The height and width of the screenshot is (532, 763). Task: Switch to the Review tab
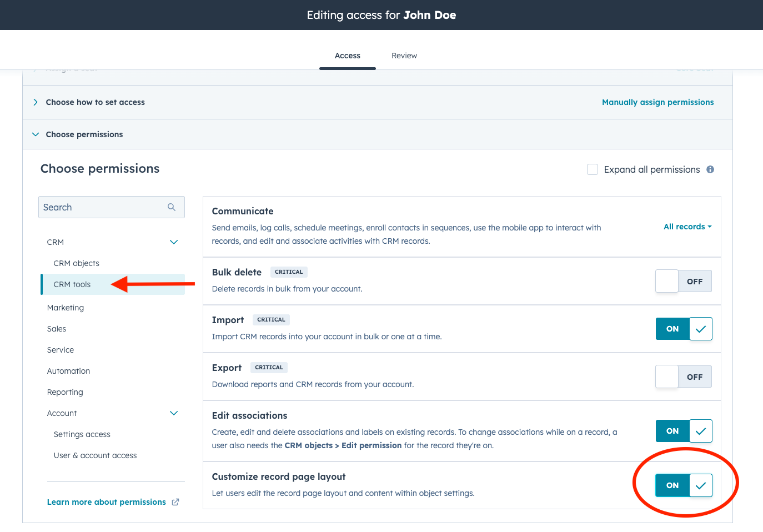tap(404, 56)
